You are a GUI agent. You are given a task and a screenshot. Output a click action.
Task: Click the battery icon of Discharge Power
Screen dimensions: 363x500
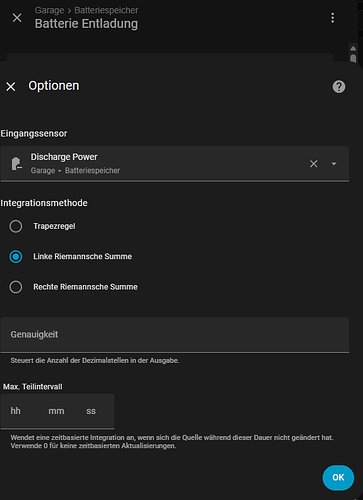point(16,163)
